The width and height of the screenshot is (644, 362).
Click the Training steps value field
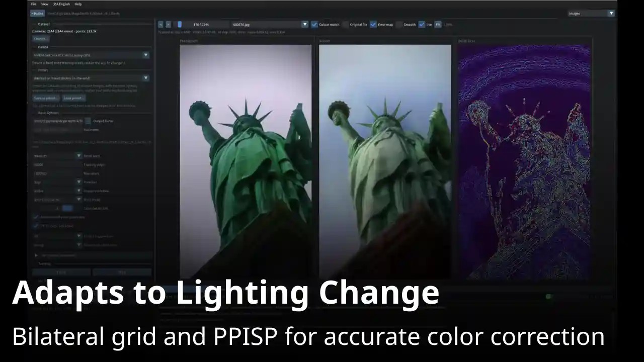coord(57,164)
